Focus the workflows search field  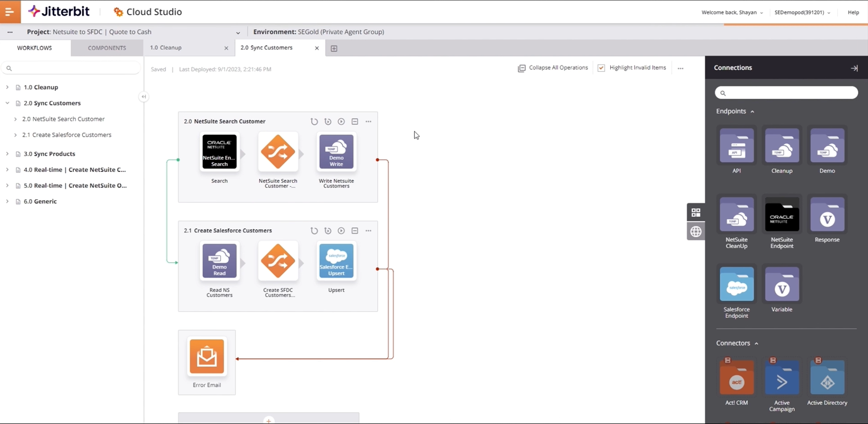(x=71, y=68)
